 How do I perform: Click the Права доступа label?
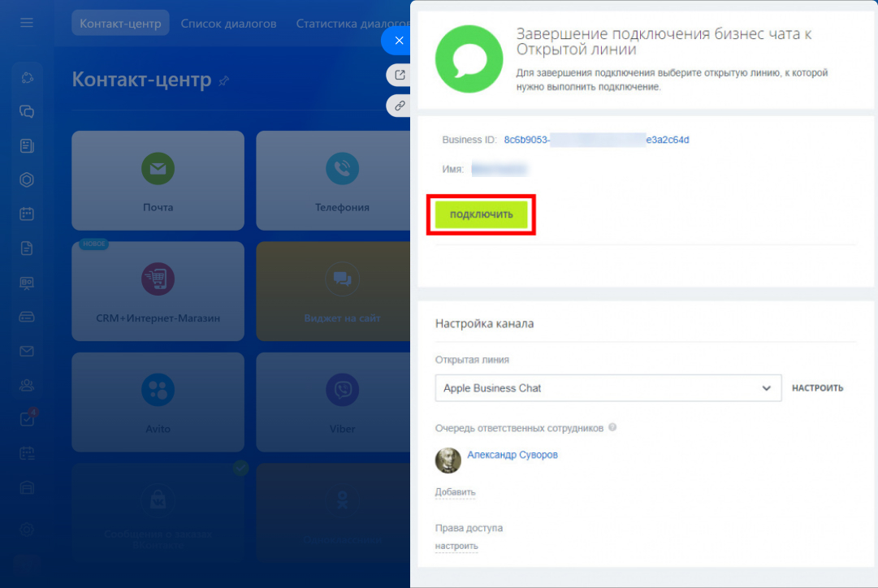[x=469, y=528]
